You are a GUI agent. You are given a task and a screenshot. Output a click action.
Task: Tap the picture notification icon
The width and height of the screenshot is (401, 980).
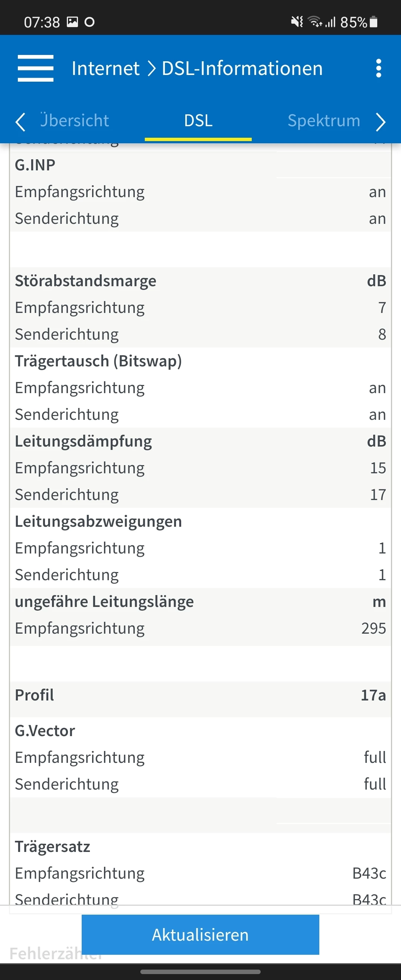click(x=72, y=22)
